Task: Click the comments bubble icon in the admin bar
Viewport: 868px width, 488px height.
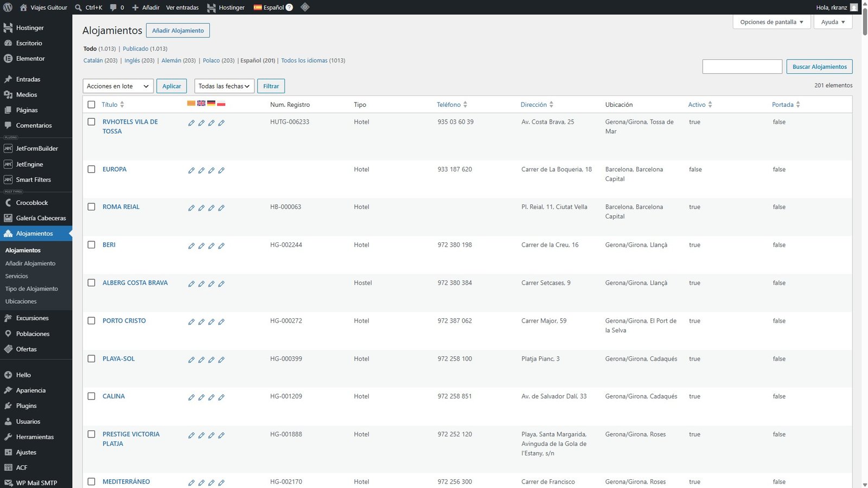Action: pyautogui.click(x=113, y=8)
